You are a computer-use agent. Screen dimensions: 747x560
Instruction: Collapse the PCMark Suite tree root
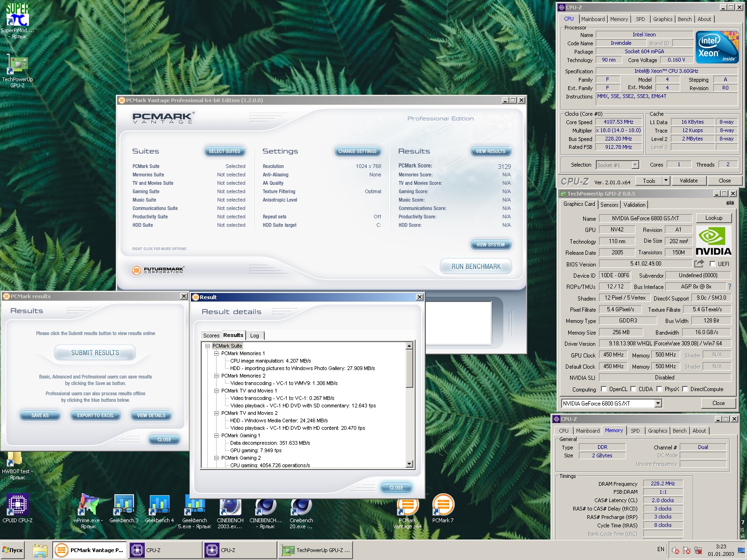click(208, 346)
